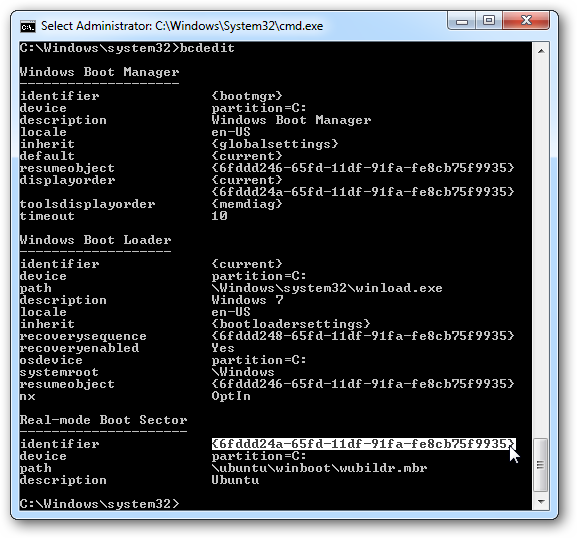This screenshot has width=577, height=538.
Task: Click the systemroot '\Windows' value
Action: click(x=243, y=372)
